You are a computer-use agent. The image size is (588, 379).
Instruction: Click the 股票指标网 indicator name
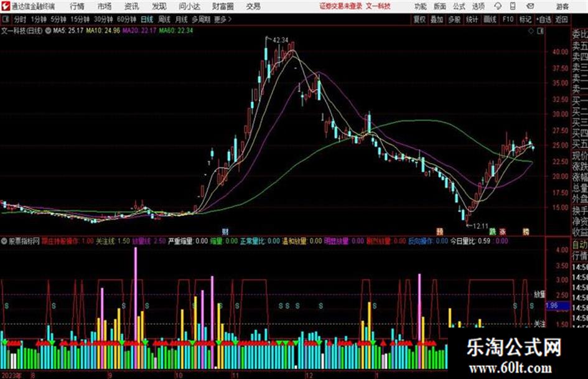[24, 241]
